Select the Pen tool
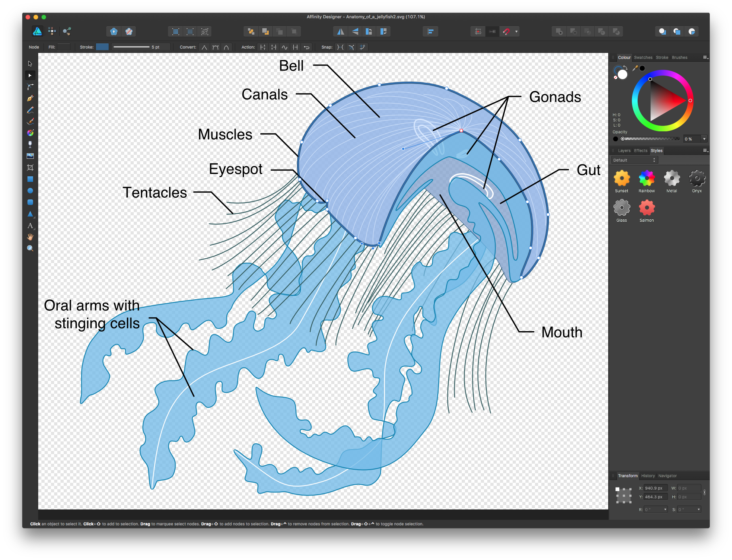 pos(30,98)
